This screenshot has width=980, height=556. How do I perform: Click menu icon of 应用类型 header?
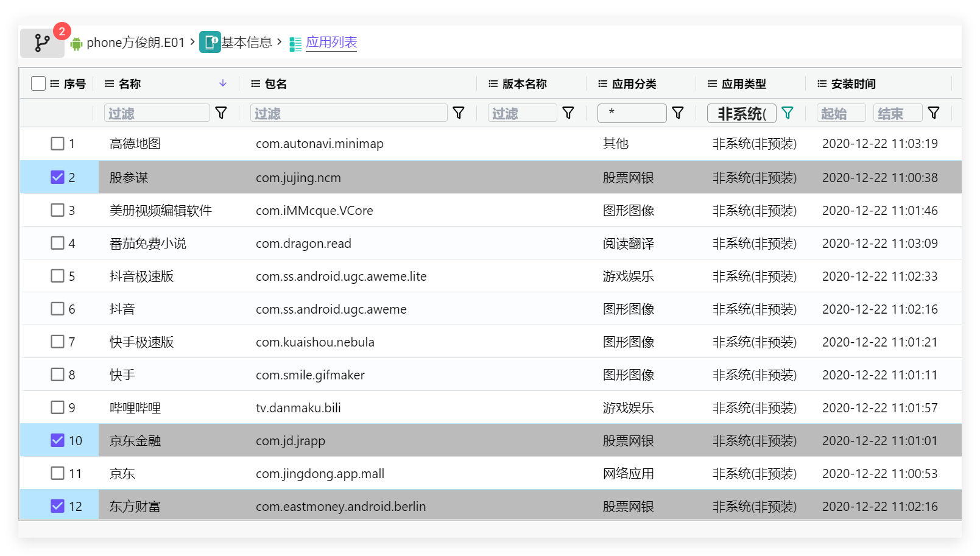[713, 84]
